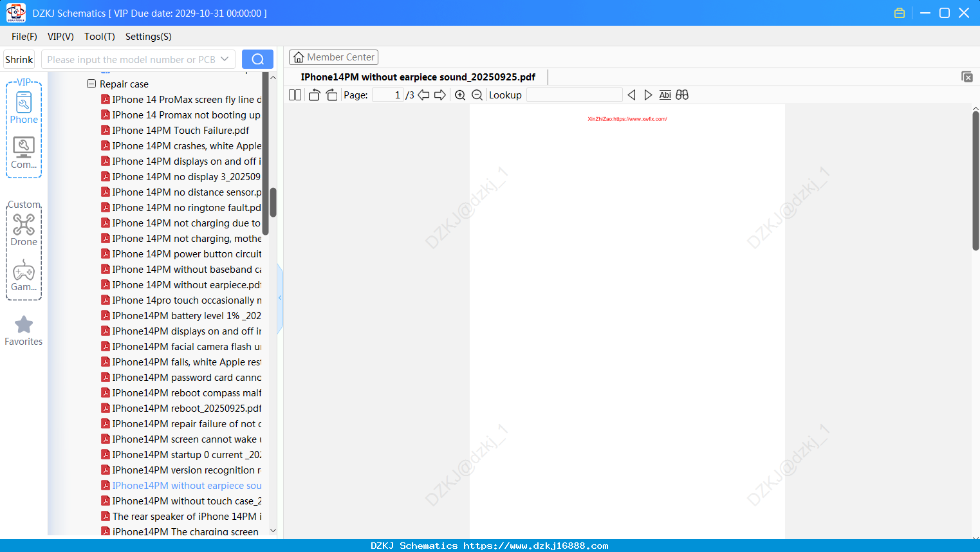Open IPhone 14PM crashes, white Apple file

(181, 146)
